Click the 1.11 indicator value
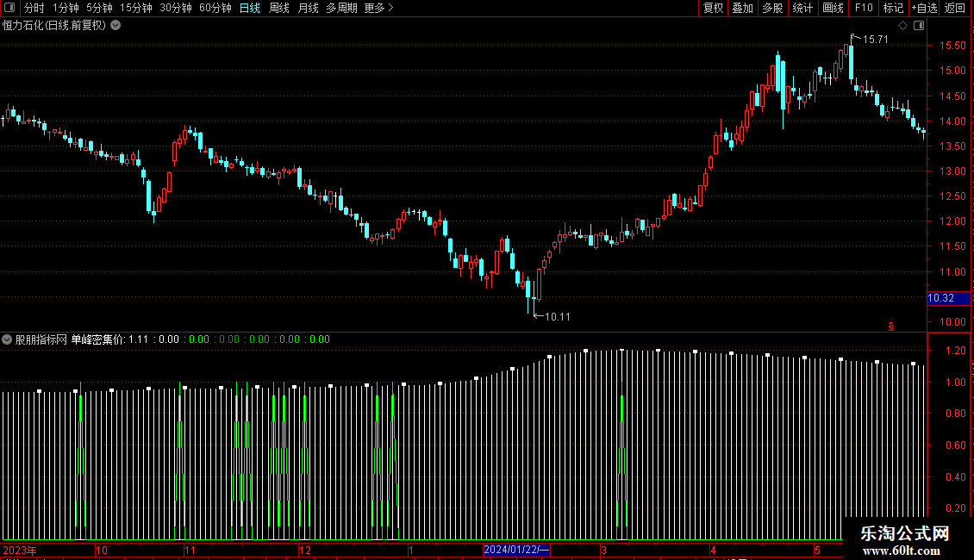The height and width of the screenshot is (560, 974). (x=139, y=339)
